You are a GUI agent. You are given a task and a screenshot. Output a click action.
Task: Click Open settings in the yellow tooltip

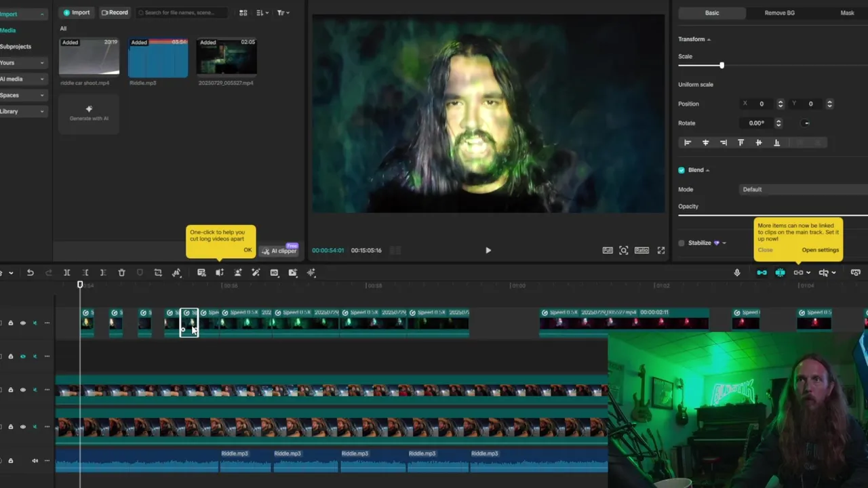pyautogui.click(x=820, y=250)
